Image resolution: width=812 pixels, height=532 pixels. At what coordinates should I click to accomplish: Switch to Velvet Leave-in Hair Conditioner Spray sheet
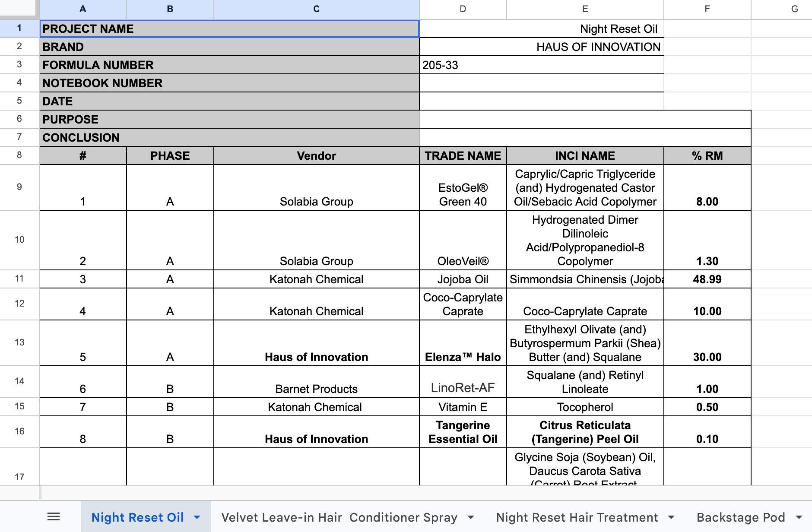[339, 517]
